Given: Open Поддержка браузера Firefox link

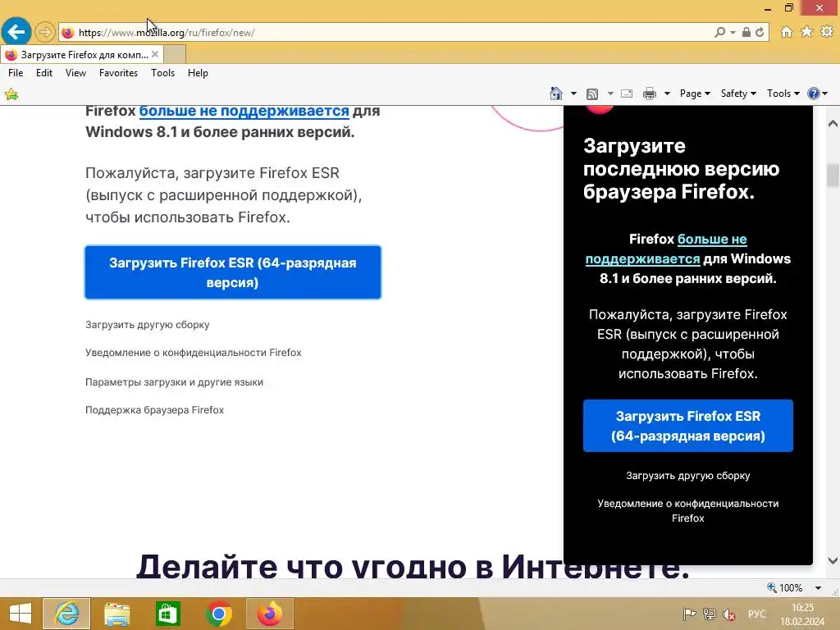Looking at the screenshot, I should pos(154,410).
